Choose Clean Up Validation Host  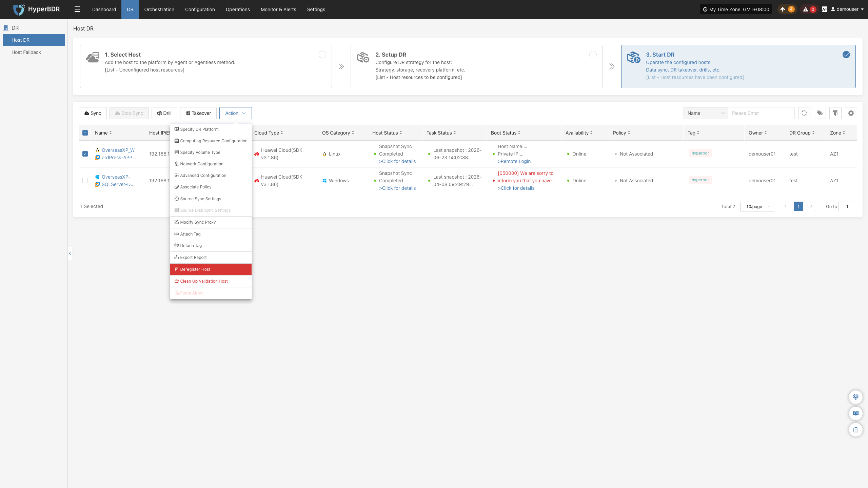pyautogui.click(x=211, y=281)
